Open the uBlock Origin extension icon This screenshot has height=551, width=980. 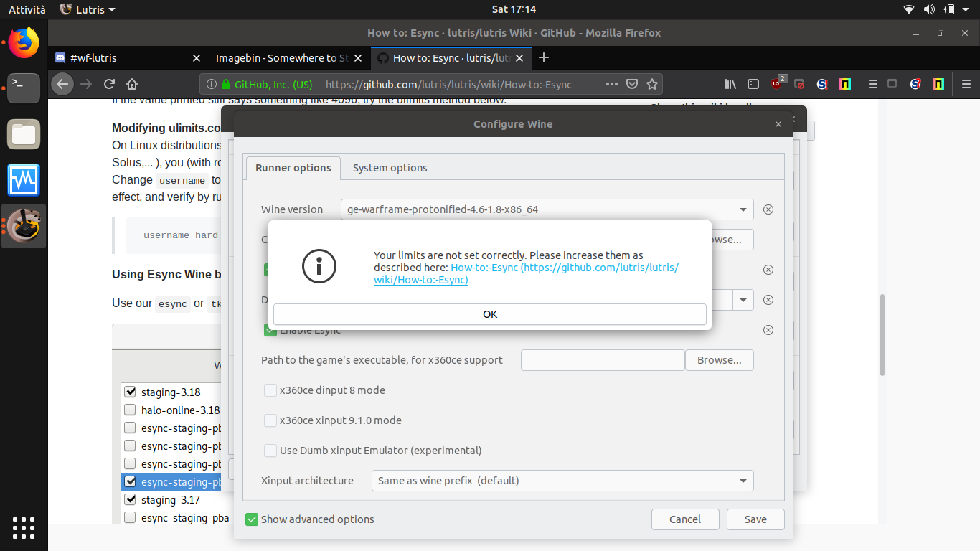click(778, 83)
